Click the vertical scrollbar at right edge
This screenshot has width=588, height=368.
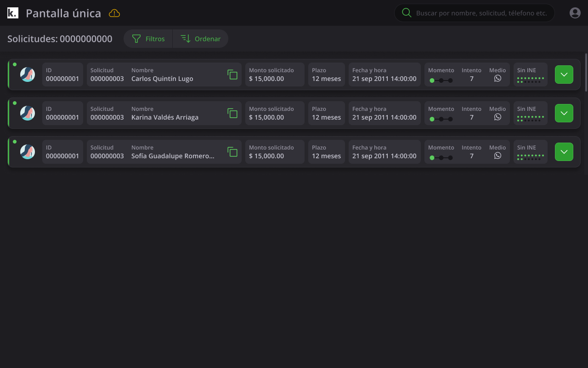[x=586, y=74]
